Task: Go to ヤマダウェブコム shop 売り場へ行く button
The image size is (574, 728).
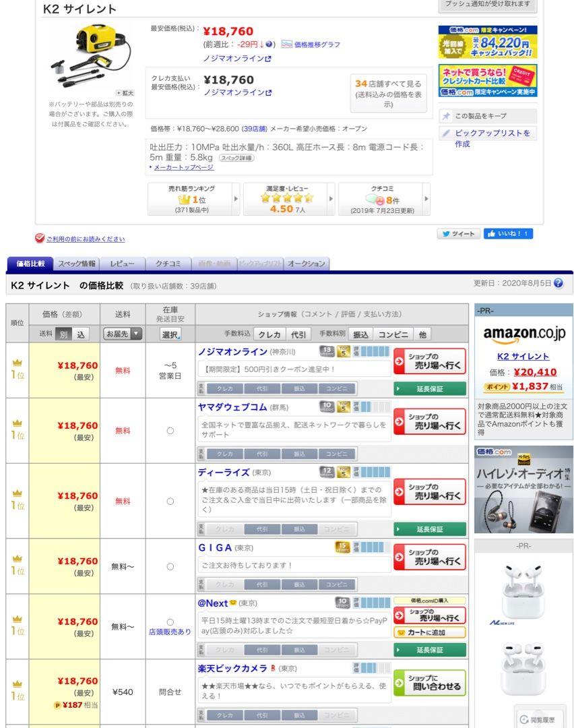Action: pyautogui.click(x=430, y=421)
